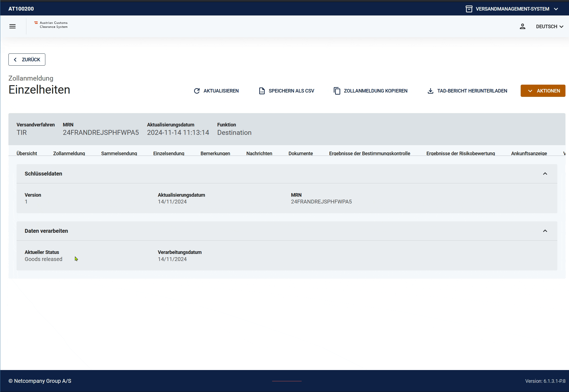Open the Dokumente tab
This screenshot has width=569, height=392.
(x=301, y=153)
